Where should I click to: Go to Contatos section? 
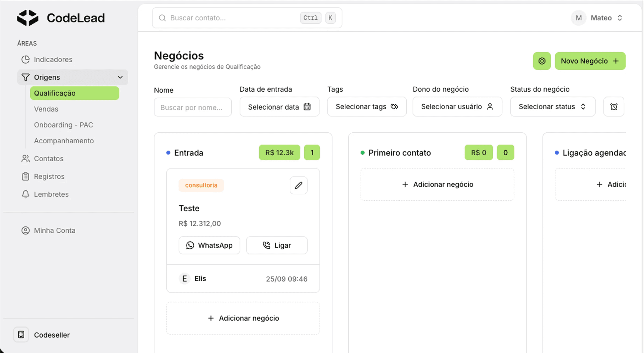pyautogui.click(x=48, y=159)
